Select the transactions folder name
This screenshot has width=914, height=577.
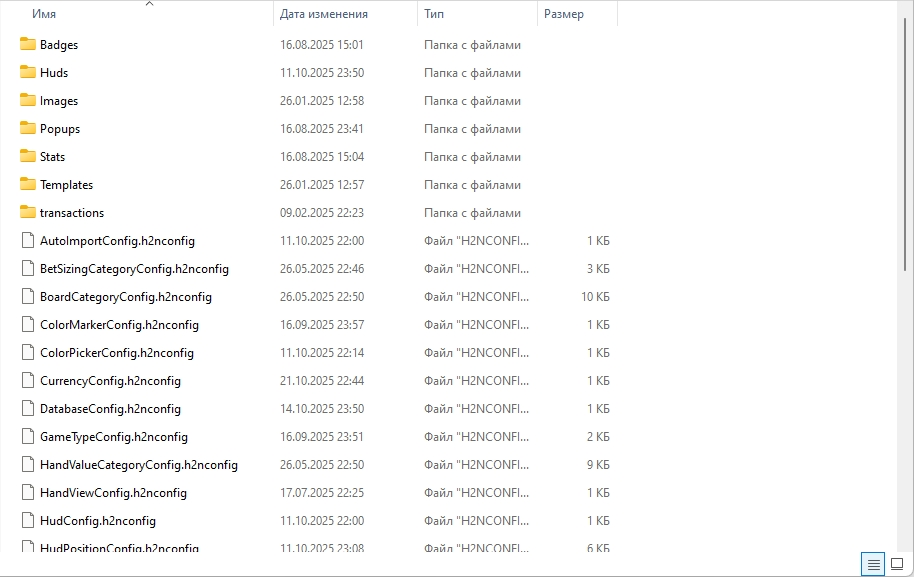72,213
